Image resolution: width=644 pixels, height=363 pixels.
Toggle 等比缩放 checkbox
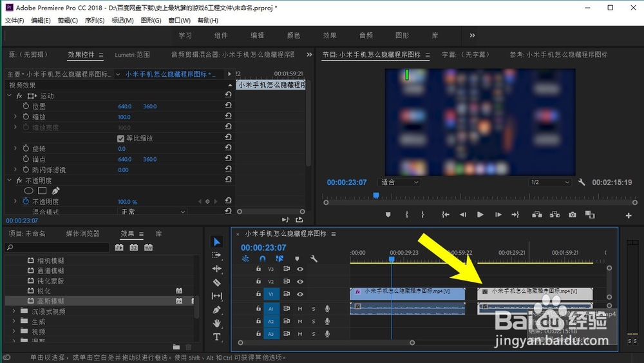121,139
